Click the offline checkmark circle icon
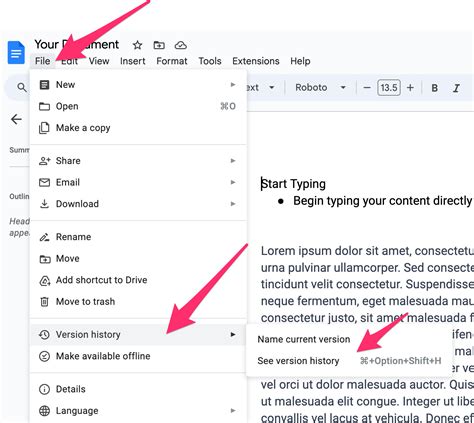This screenshot has width=474, height=423. tap(44, 356)
